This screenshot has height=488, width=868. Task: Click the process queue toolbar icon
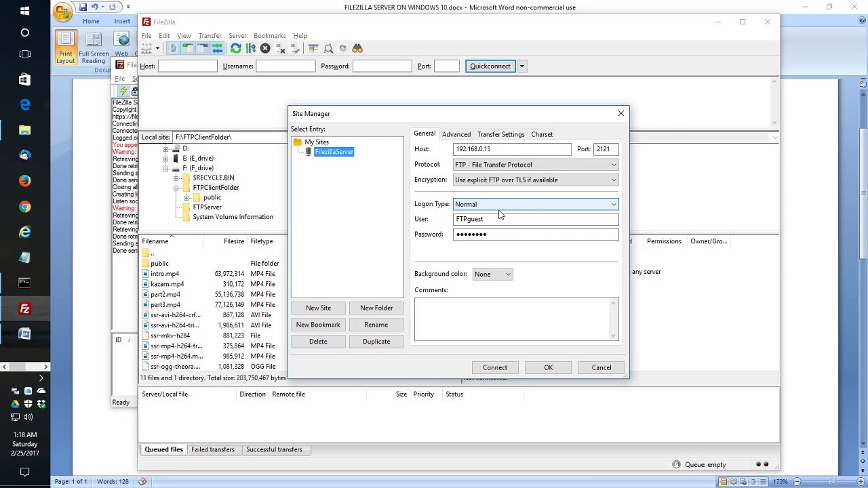[x=250, y=48]
